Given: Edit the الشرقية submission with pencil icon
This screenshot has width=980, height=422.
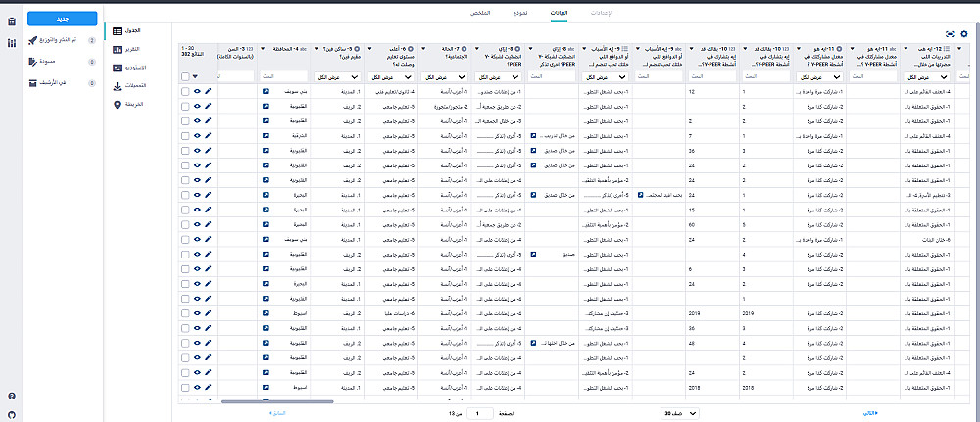Looking at the screenshot, I should pos(208,135).
